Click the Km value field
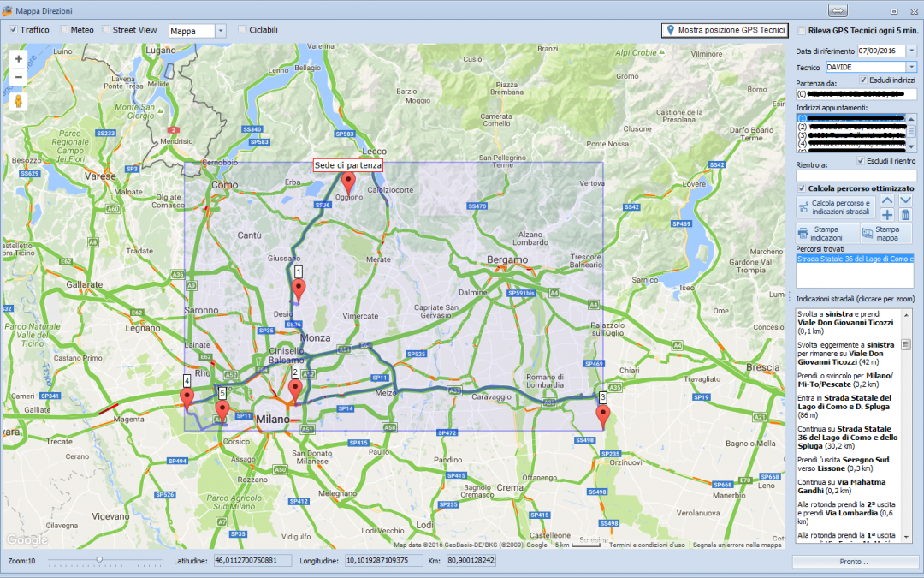 pos(471,560)
